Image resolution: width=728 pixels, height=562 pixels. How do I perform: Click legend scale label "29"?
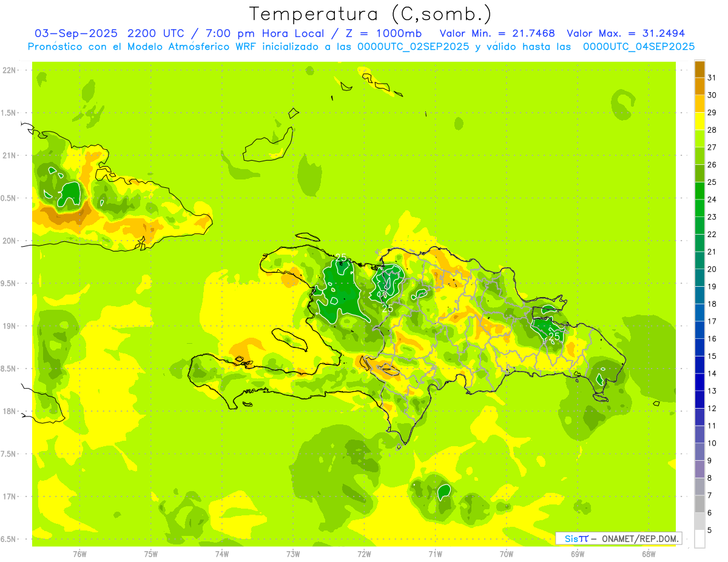point(712,113)
